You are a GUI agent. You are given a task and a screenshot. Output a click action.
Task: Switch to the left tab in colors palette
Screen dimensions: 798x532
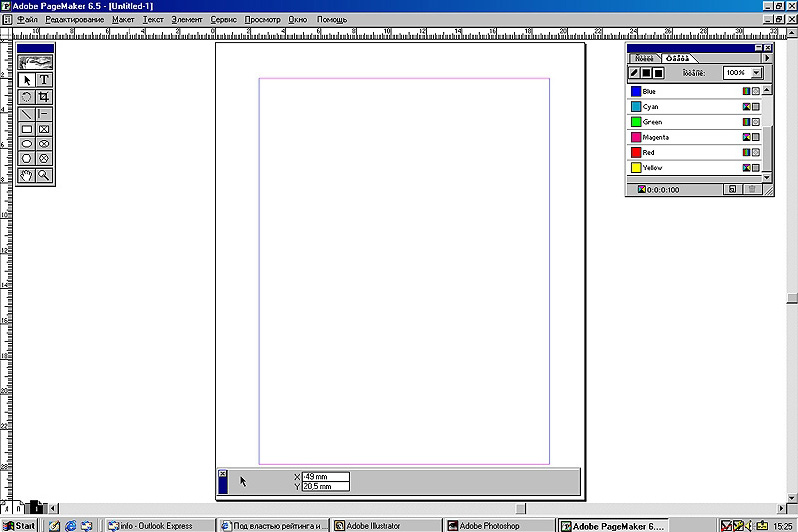point(644,59)
